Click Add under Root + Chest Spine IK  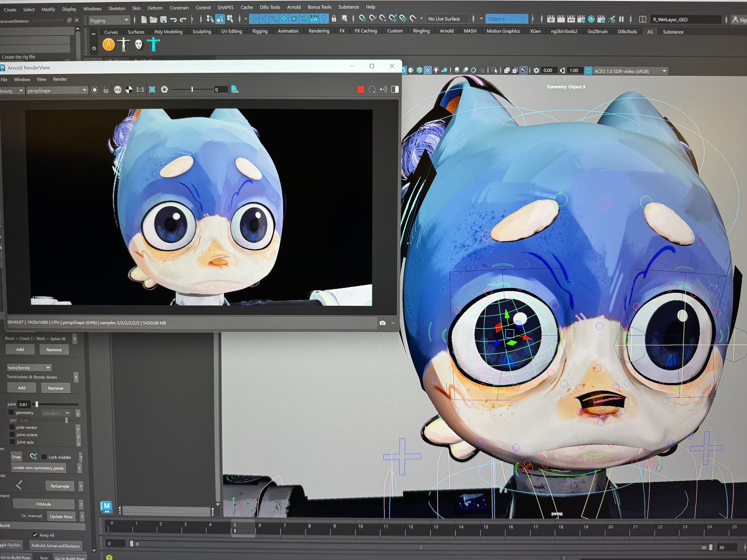(x=20, y=349)
